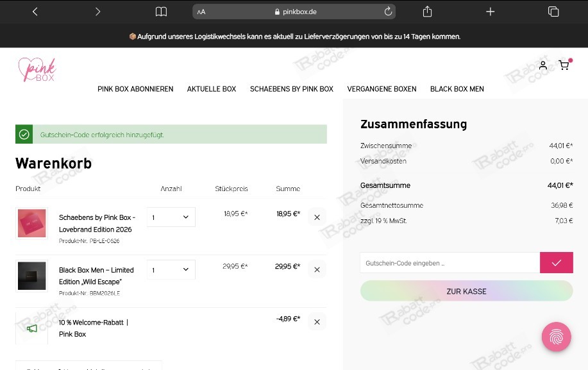Click the Anzahl column header

tap(171, 189)
